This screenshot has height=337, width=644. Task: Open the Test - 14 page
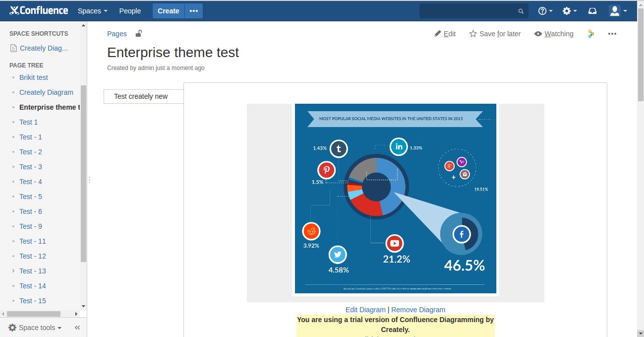click(33, 286)
